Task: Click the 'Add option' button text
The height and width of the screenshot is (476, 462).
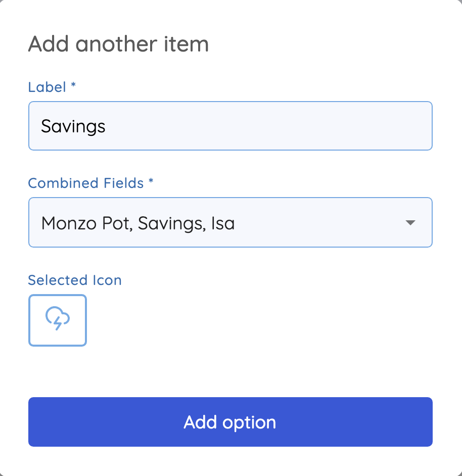Action: point(230,422)
